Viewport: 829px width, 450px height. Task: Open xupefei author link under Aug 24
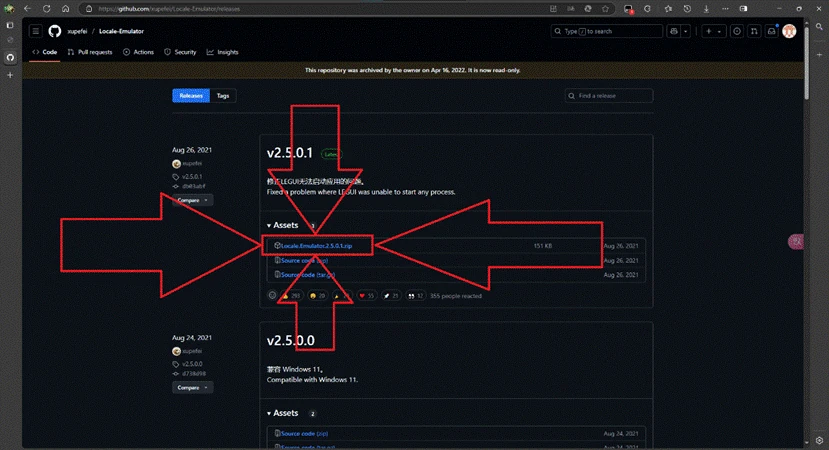[192, 351]
